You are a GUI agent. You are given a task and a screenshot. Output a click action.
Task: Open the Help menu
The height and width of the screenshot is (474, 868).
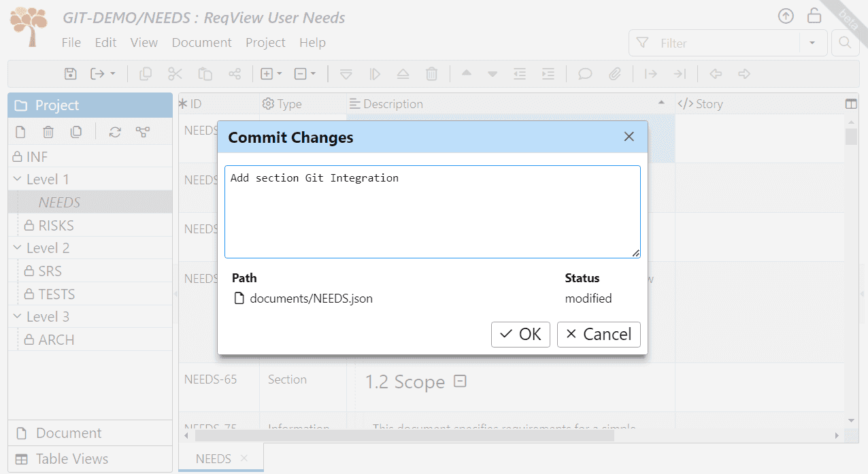coord(312,42)
